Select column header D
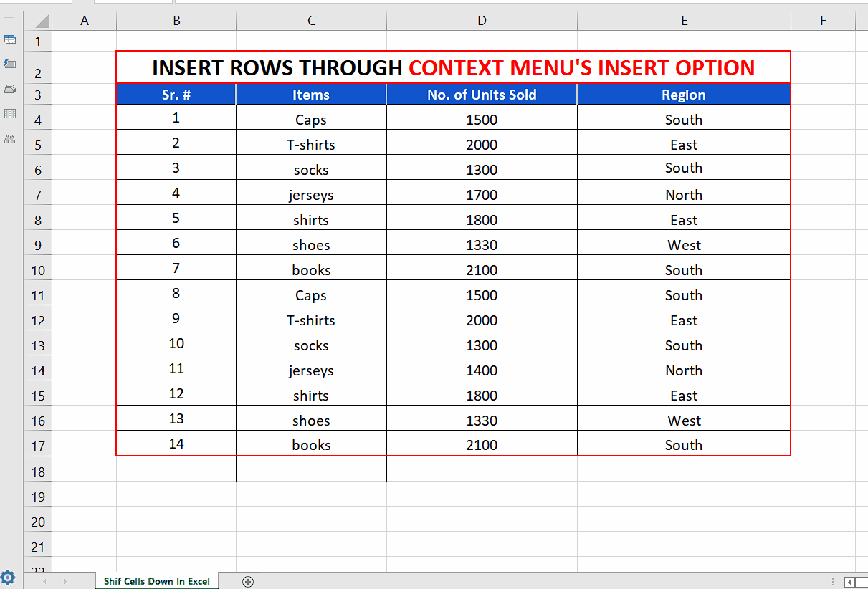Screen dimensions: 868x589 (482, 20)
